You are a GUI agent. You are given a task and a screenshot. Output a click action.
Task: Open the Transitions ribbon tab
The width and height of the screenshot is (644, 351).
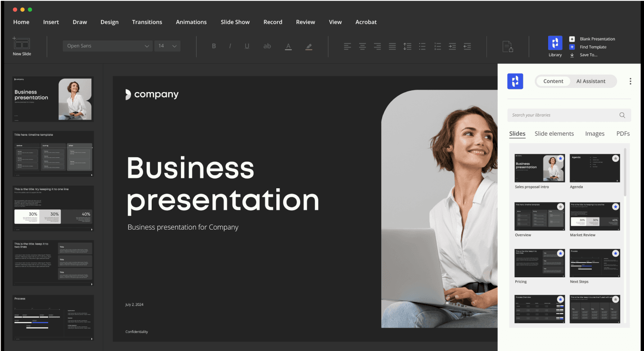147,22
